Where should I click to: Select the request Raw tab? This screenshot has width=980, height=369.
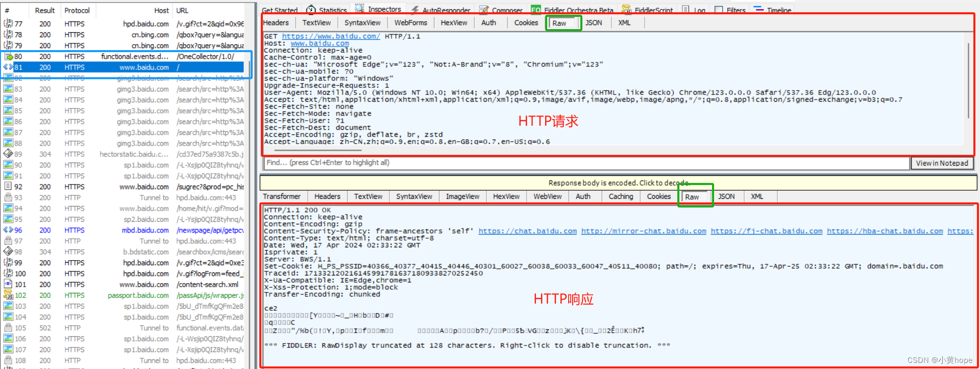pyautogui.click(x=563, y=23)
